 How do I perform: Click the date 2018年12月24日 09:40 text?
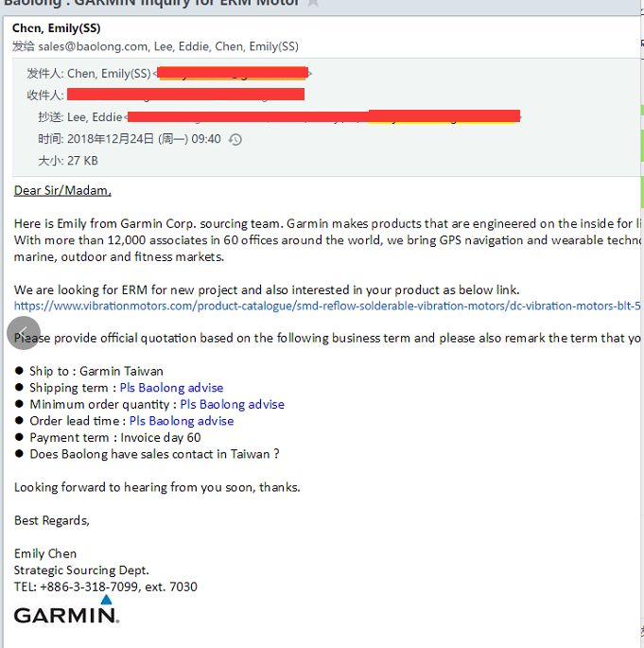(144, 139)
